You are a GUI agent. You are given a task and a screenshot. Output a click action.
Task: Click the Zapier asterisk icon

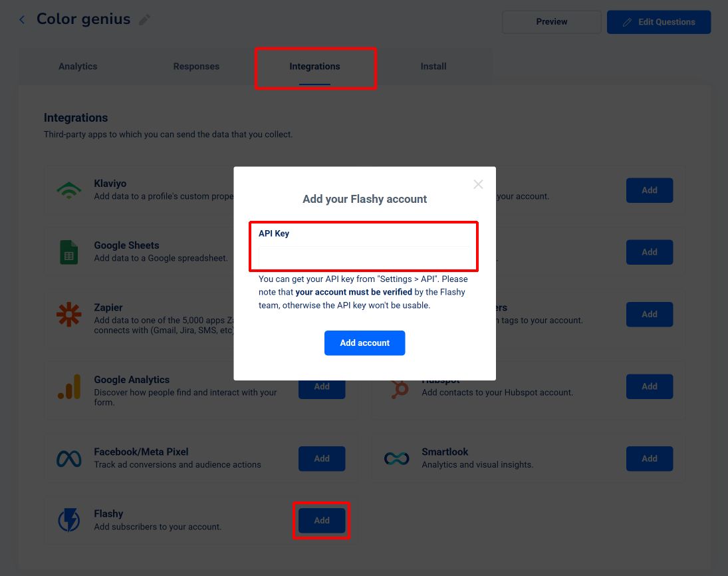click(68, 315)
